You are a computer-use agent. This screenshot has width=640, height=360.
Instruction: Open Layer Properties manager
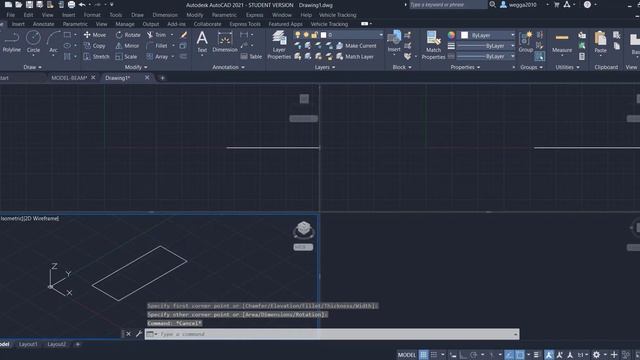(279, 45)
